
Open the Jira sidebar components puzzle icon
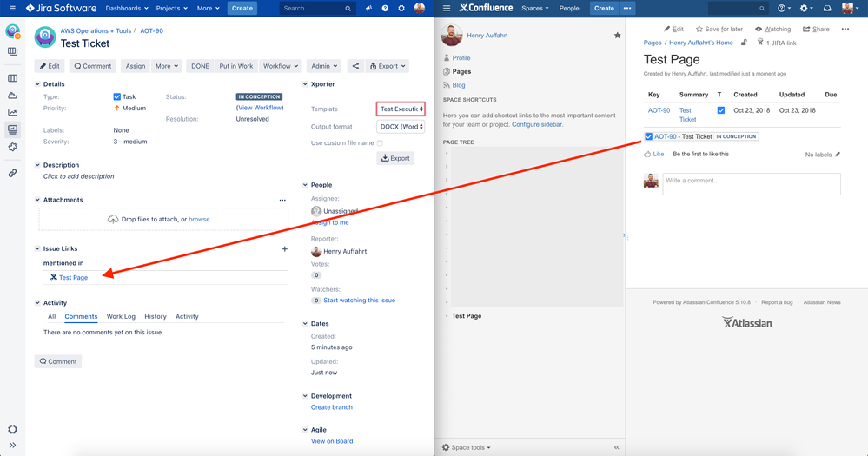tap(13, 147)
